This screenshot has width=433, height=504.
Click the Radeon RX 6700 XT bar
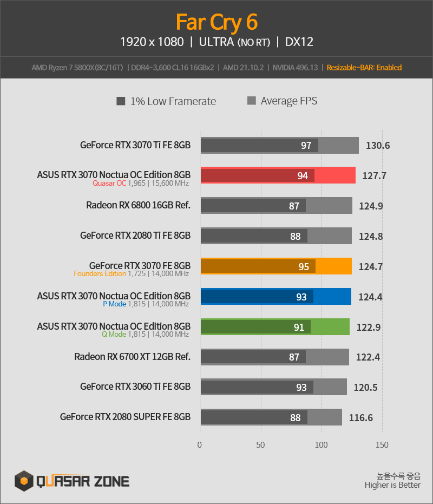click(x=275, y=357)
